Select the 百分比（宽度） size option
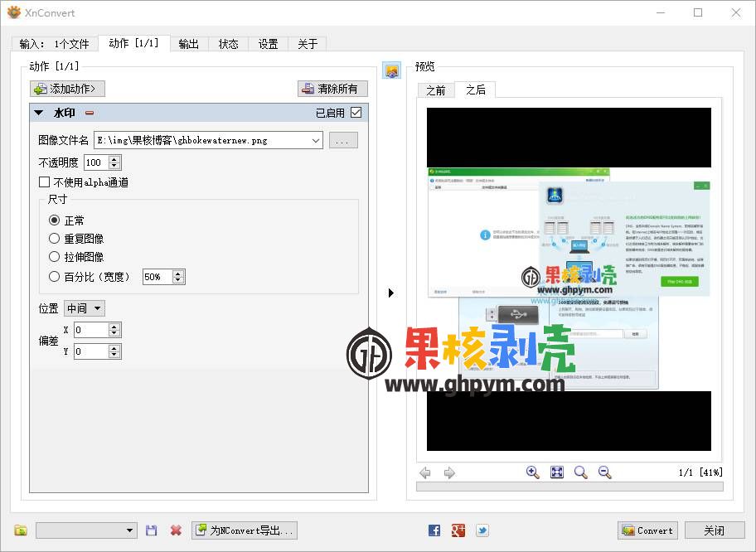The width and height of the screenshot is (756, 552). click(x=55, y=277)
